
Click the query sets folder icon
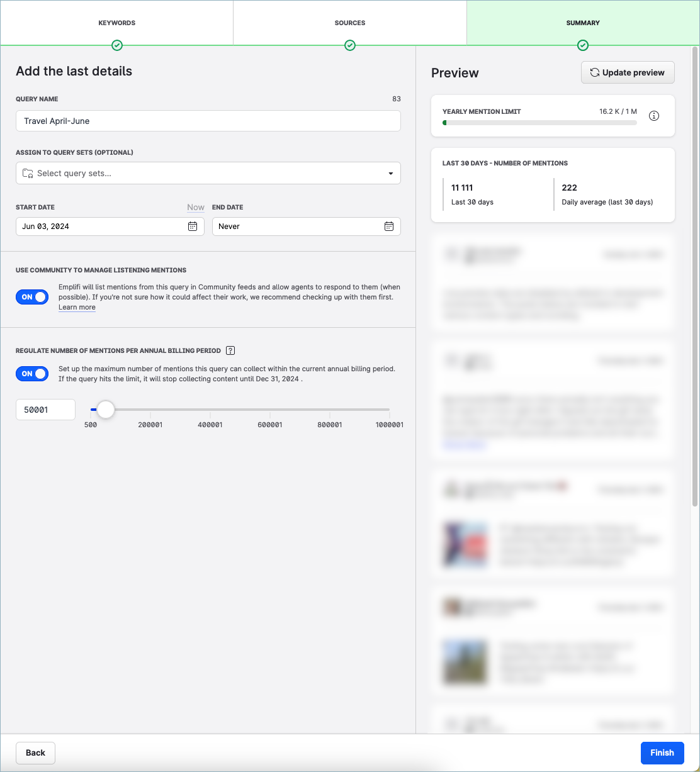[28, 173]
